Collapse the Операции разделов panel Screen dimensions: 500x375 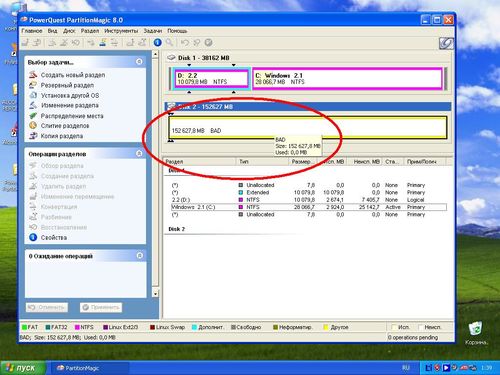pyautogui.click(x=139, y=153)
